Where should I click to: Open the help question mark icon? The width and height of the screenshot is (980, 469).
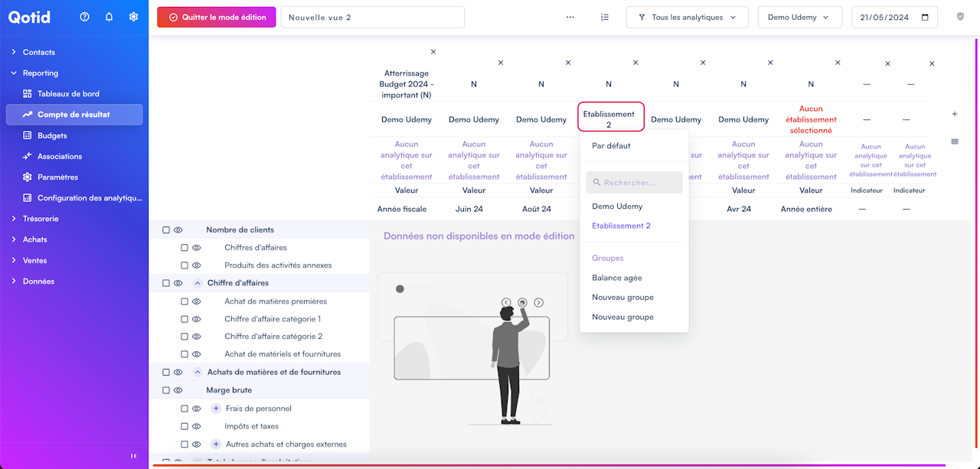pos(84,17)
